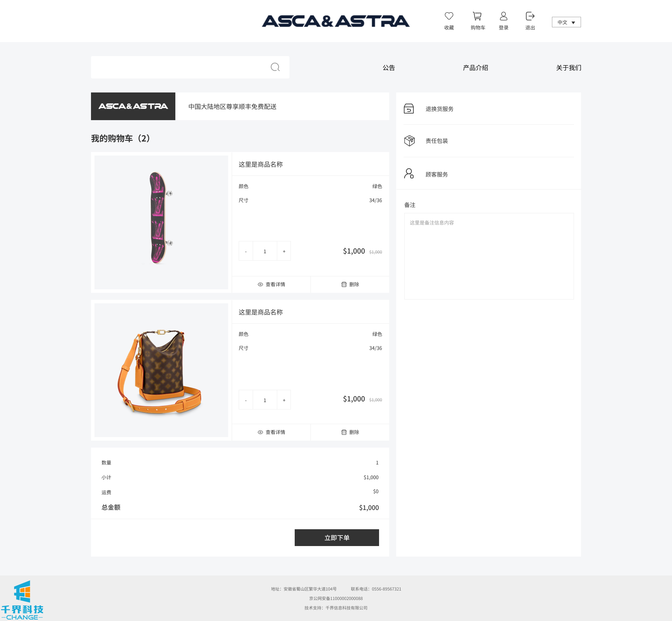Decrease the skateboard item quantity
Image resolution: width=672 pixels, height=621 pixels.
[246, 251]
